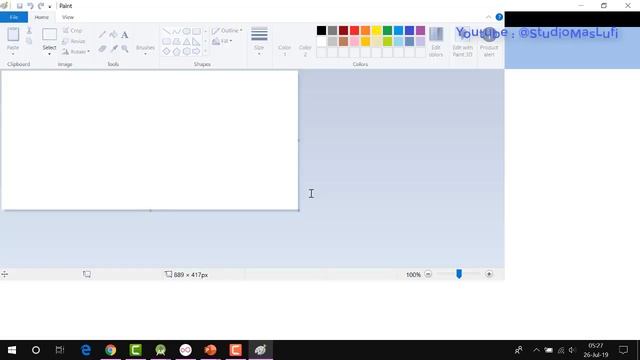Select the Eraser tool

point(102,49)
